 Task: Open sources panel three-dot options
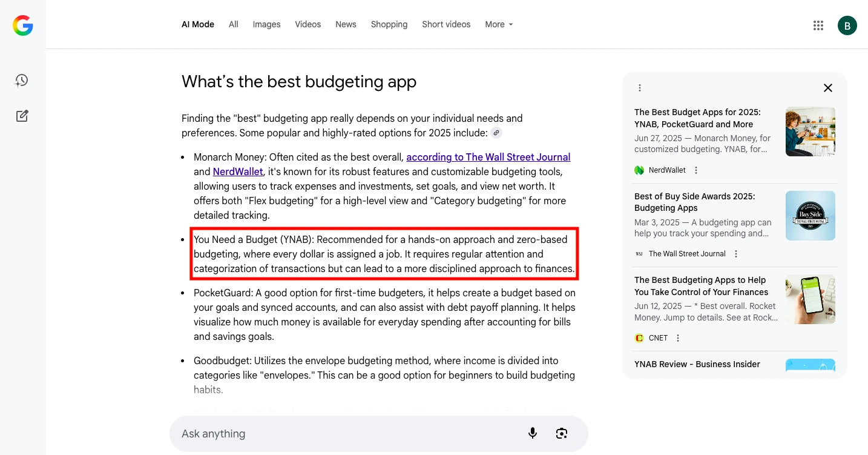click(640, 88)
